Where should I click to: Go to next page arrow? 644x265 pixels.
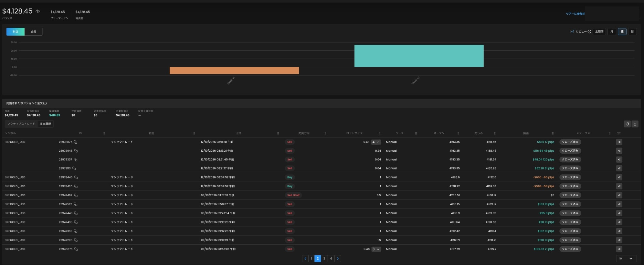338,259
